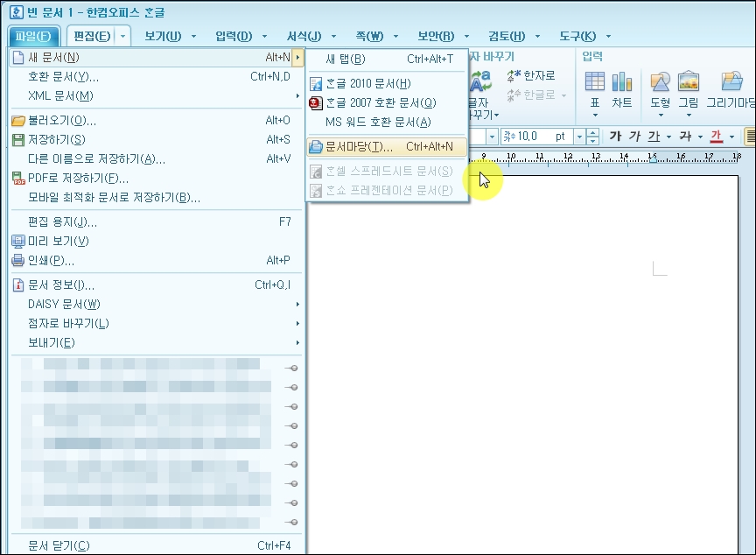The width and height of the screenshot is (756, 555).
Task: Expand the 편집 menu dropdown arrow
Action: (x=123, y=36)
